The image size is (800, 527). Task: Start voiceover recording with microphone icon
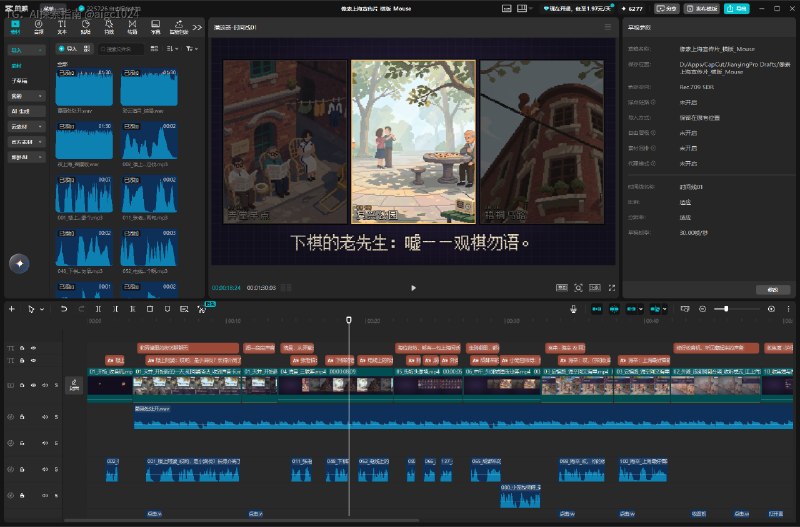573,309
